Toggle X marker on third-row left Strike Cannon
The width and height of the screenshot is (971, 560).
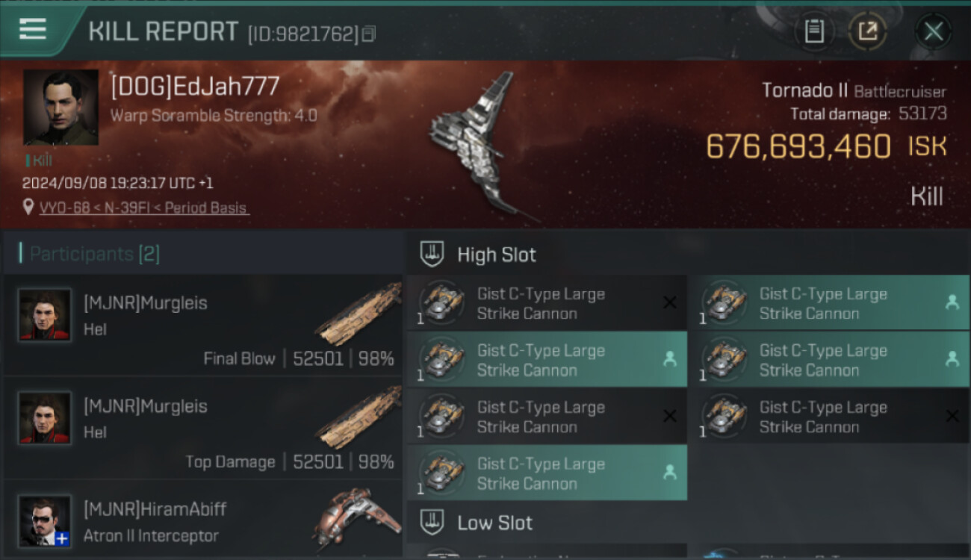coord(670,416)
